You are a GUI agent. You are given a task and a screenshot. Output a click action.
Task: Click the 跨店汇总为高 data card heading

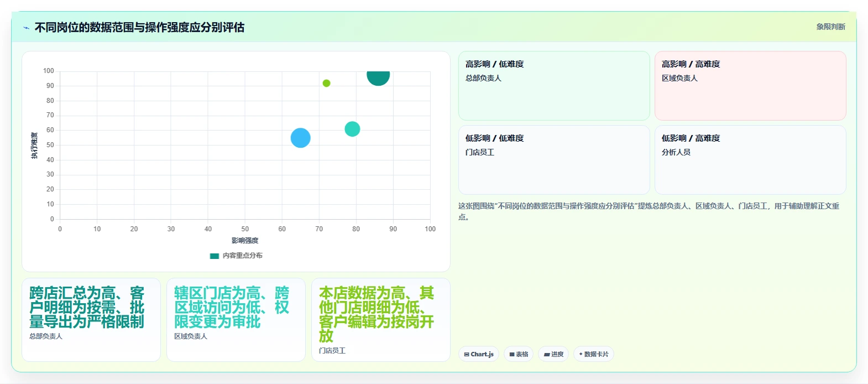pyautogui.click(x=87, y=307)
